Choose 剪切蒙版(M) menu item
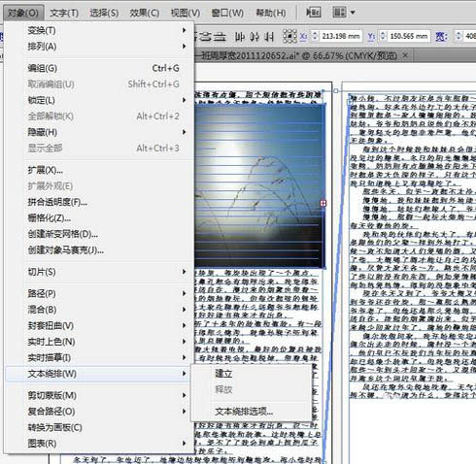The image size is (476, 464). tap(98, 395)
